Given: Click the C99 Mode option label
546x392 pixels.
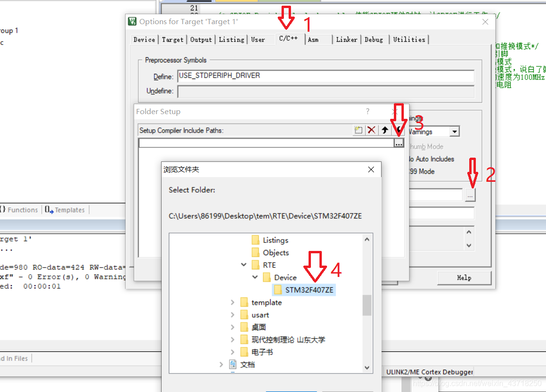Looking at the screenshot, I should tap(422, 171).
